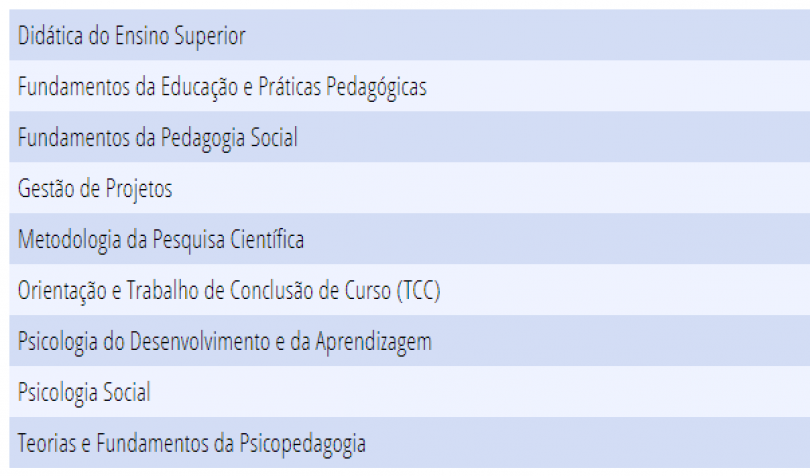
Task: Open Teorias e Fundamentos da Psicopedagogia
Action: pyautogui.click(x=410, y=443)
